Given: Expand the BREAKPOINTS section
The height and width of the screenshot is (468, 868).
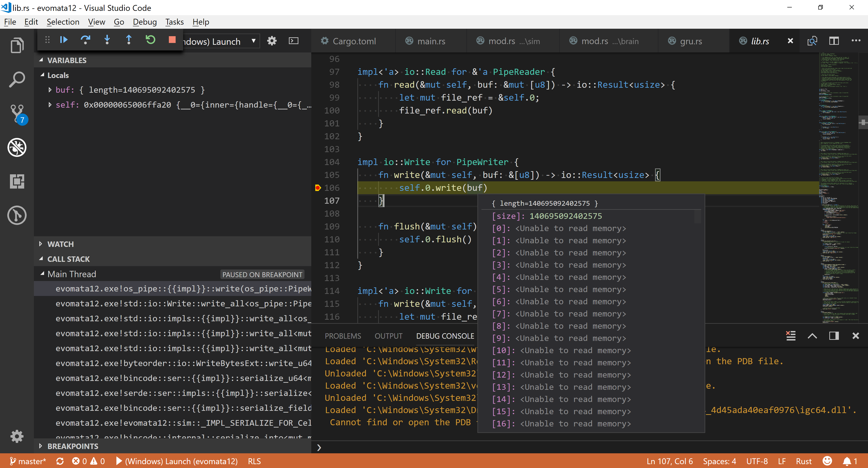Looking at the screenshot, I should click(x=172, y=446).
